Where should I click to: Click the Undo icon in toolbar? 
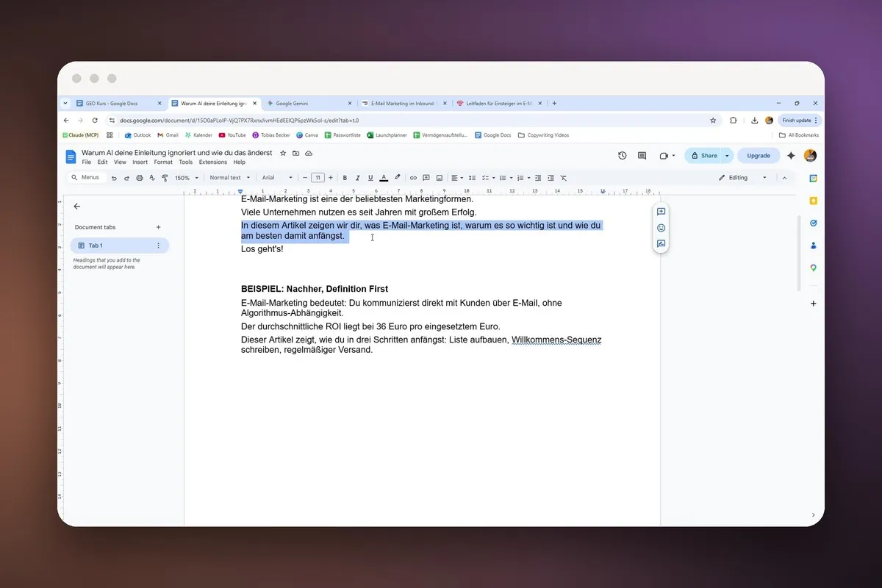(114, 178)
